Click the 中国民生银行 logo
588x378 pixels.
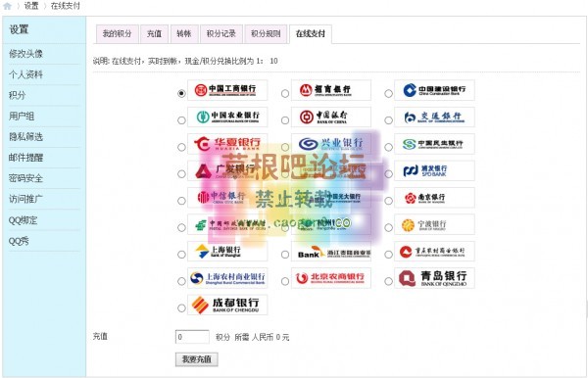(434, 144)
